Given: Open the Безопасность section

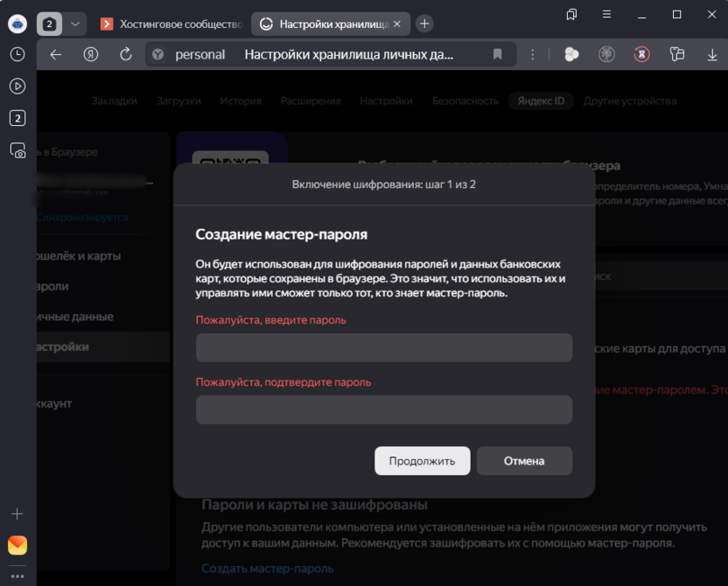Looking at the screenshot, I should point(465,101).
